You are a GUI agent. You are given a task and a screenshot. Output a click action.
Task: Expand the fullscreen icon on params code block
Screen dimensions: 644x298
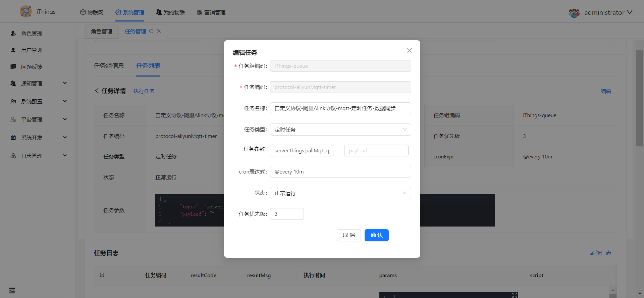515,295
